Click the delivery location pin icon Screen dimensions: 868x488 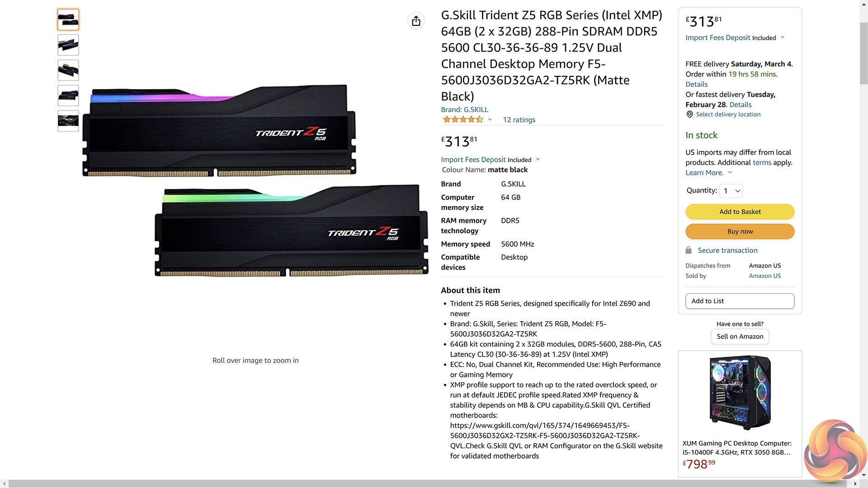(689, 114)
